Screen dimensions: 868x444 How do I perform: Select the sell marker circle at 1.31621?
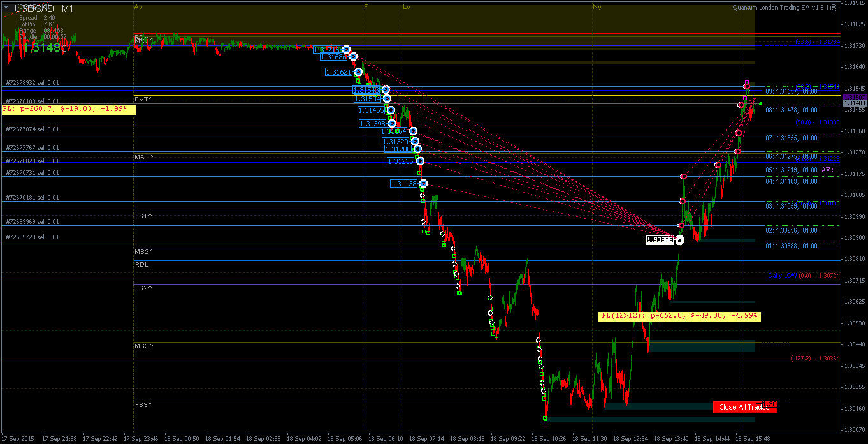pos(358,72)
